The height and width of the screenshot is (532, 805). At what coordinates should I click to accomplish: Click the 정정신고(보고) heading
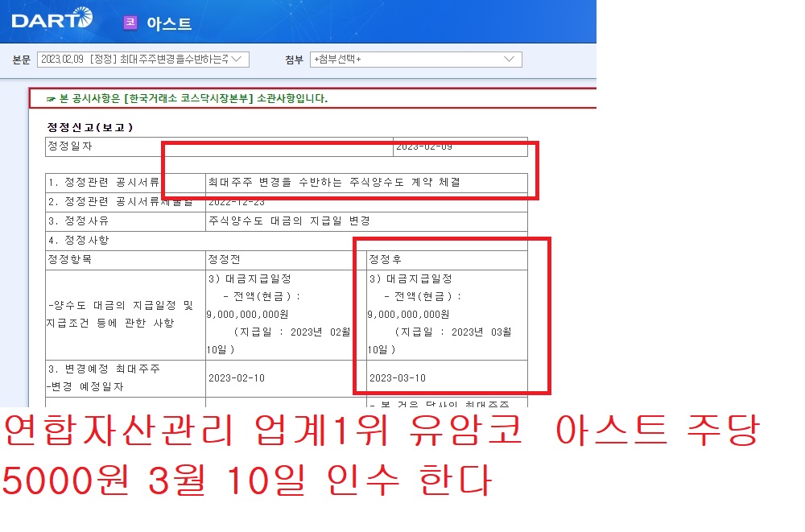pos(90,127)
